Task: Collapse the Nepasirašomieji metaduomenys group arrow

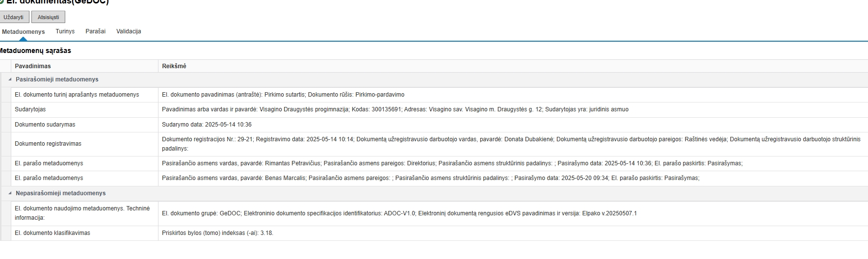Action: point(10,193)
